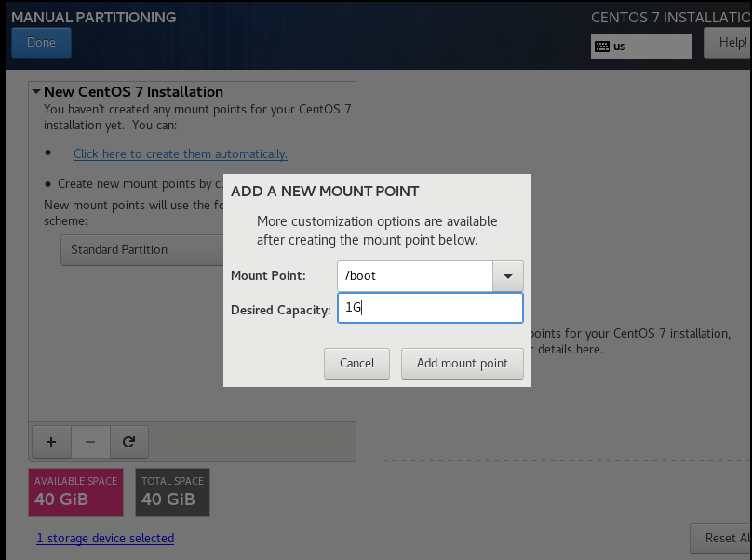Viewport: 752px width, 560px height.
Task: Collapse the New CentOS 7 Installation section
Action: [x=36, y=91]
